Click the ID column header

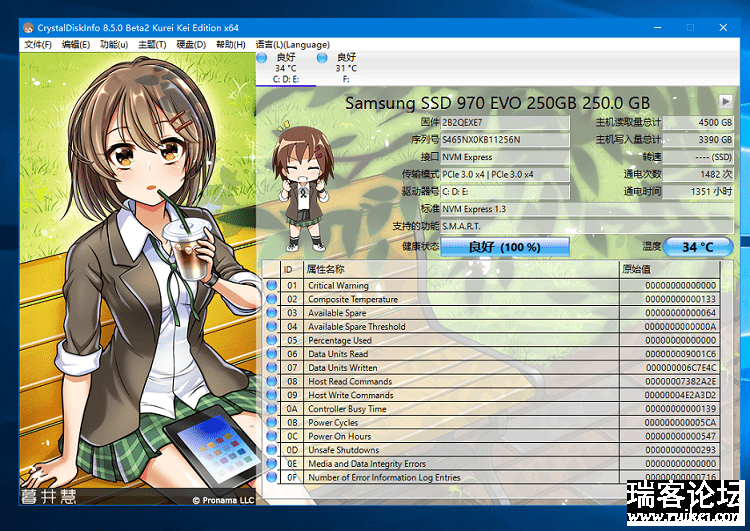coord(292,269)
